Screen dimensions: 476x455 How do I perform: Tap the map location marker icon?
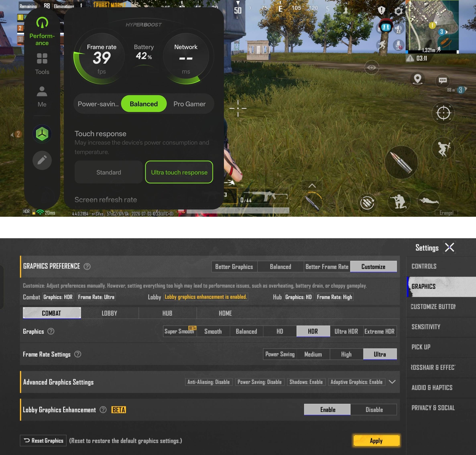click(417, 79)
